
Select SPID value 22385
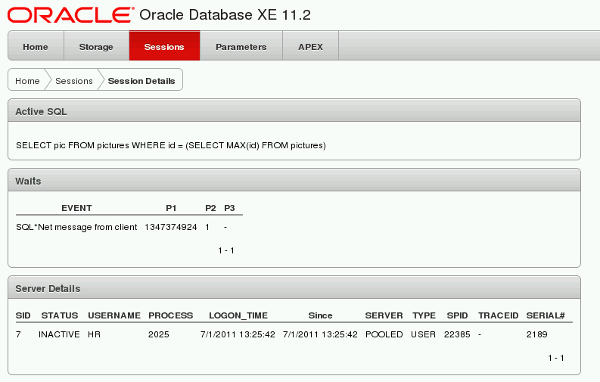pyautogui.click(x=457, y=335)
